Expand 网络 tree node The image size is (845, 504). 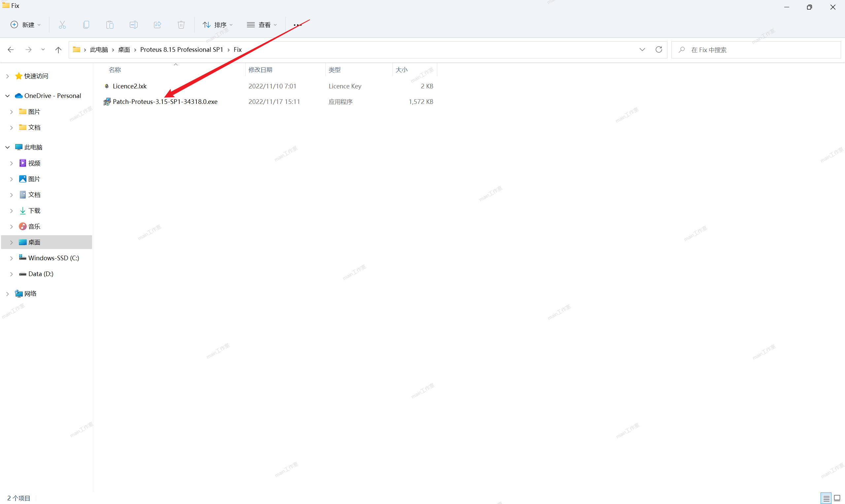[x=8, y=294]
